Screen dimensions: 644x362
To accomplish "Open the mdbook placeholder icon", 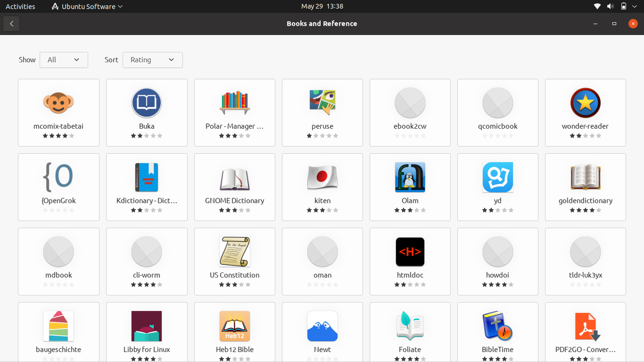I will (x=58, y=251).
